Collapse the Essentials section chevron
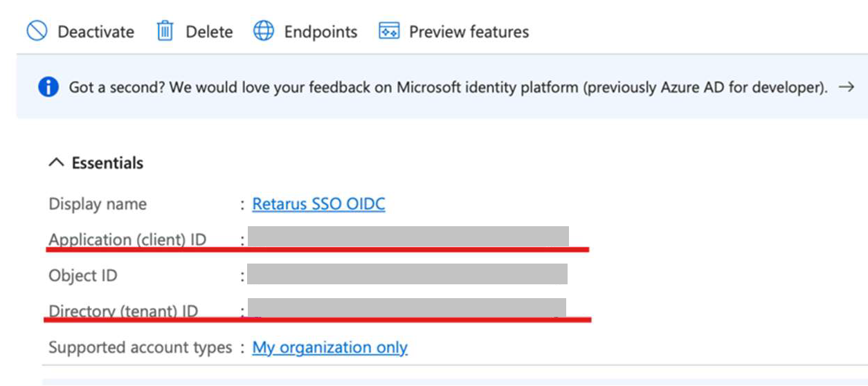 point(55,163)
